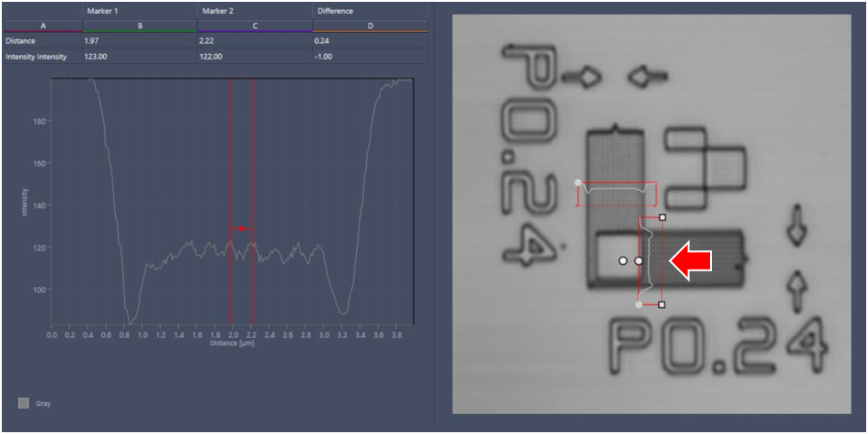868x434 pixels.
Task: Select the bottom-right square handle of vertical profile box
Action: [662, 304]
